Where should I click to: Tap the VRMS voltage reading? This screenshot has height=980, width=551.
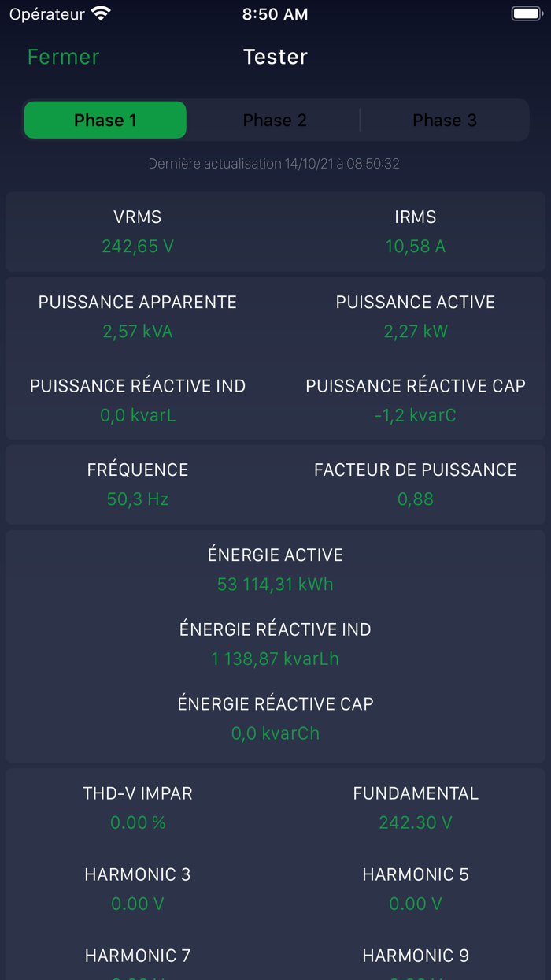(x=138, y=247)
